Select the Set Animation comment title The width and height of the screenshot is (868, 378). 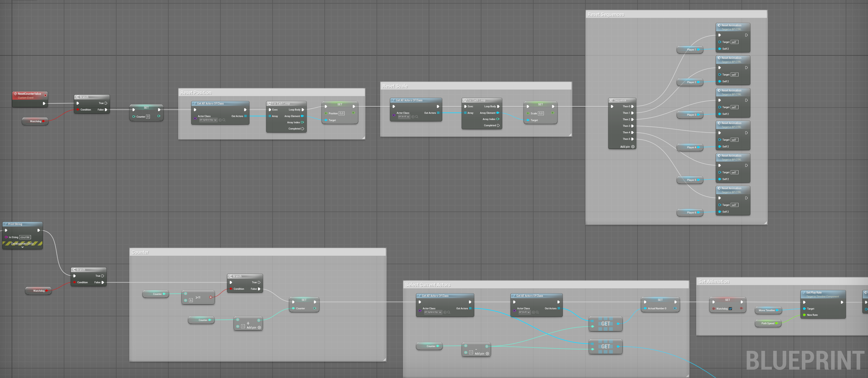click(x=714, y=282)
